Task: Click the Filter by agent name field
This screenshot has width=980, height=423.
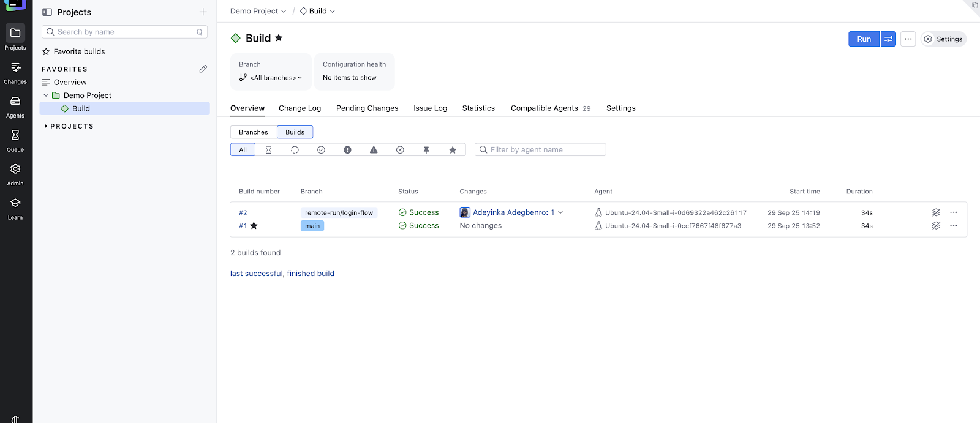Action: (x=541, y=150)
